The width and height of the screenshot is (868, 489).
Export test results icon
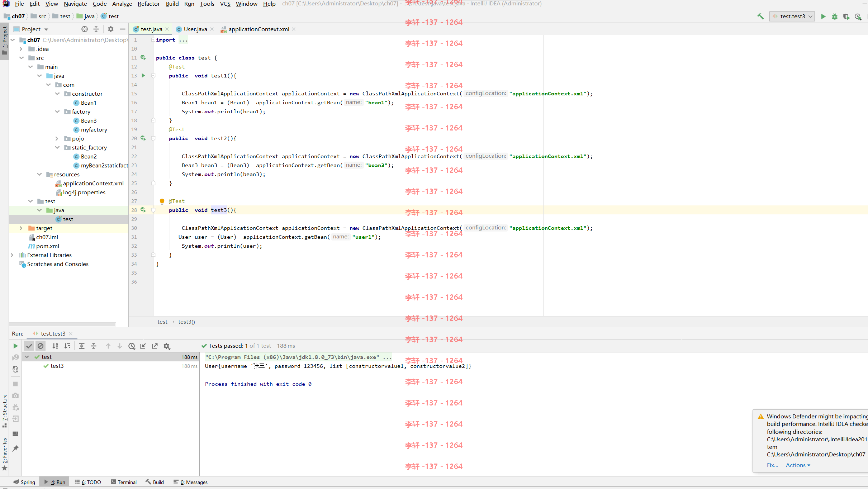coord(155,346)
